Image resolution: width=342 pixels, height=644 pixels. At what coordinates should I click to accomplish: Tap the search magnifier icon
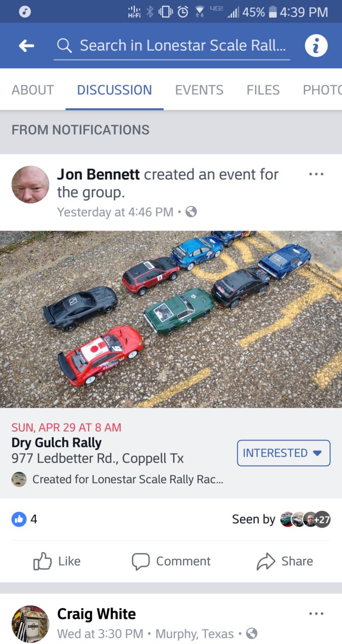click(64, 46)
